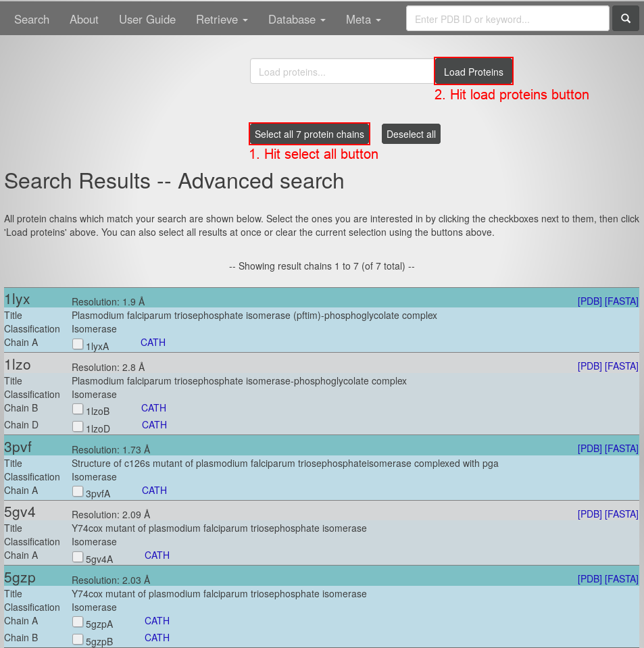Open the PDB link for 1lyx
644x648 pixels.
589,301
